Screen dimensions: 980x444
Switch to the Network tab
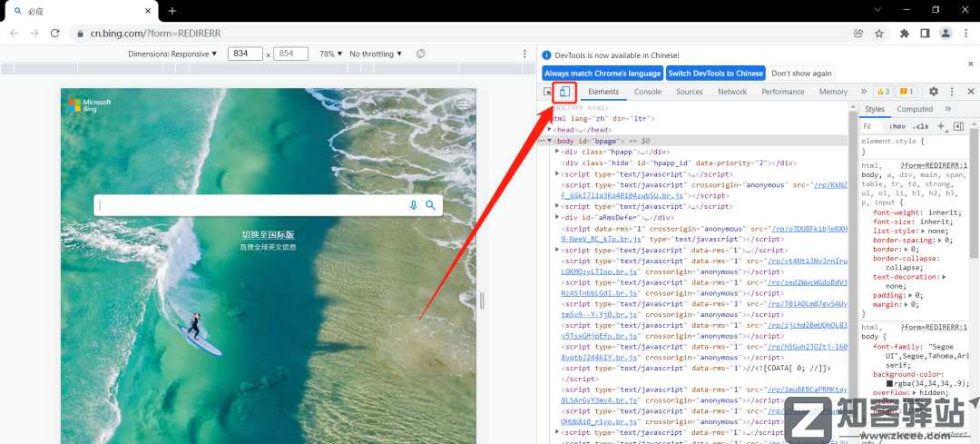tap(731, 92)
